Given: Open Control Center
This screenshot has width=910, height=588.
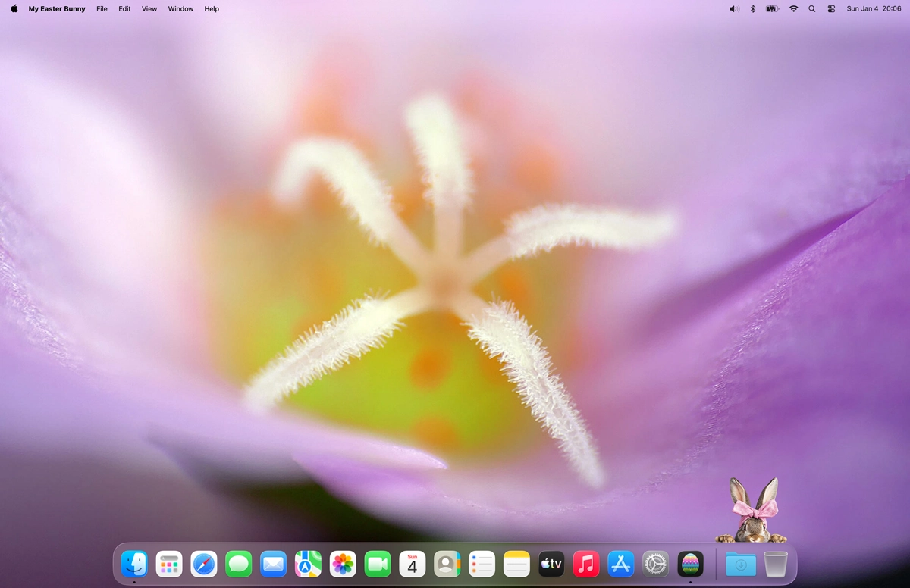Looking at the screenshot, I should click(830, 8).
